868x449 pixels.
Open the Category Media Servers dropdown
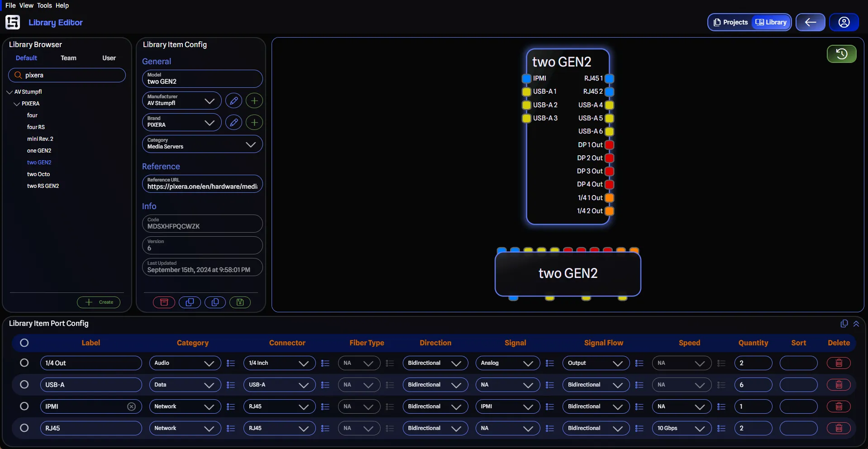click(202, 144)
